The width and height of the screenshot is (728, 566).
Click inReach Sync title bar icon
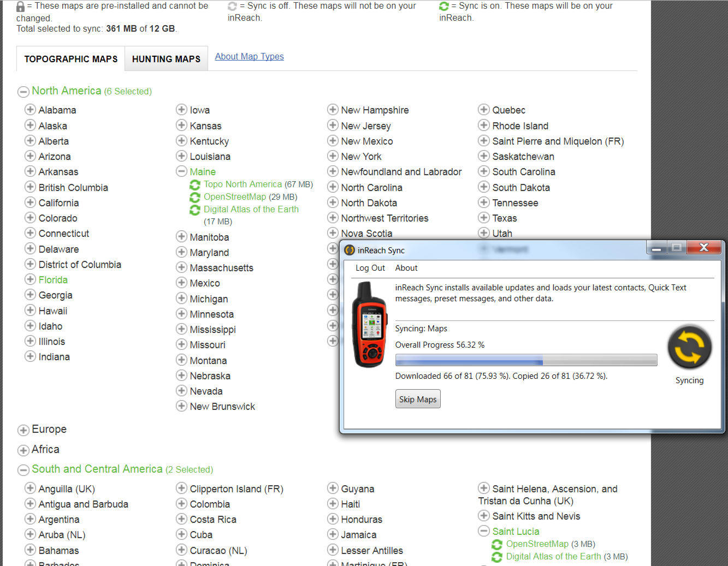tap(350, 250)
